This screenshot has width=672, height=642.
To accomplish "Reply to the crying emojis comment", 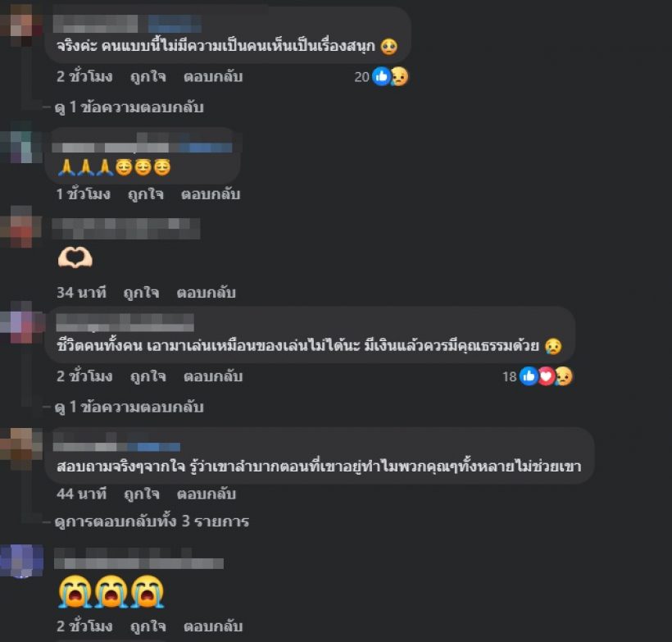I will click(x=213, y=626).
